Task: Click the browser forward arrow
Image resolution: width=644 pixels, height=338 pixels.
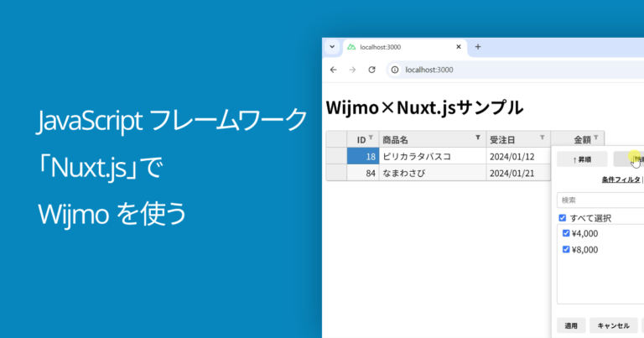Action: [352, 70]
